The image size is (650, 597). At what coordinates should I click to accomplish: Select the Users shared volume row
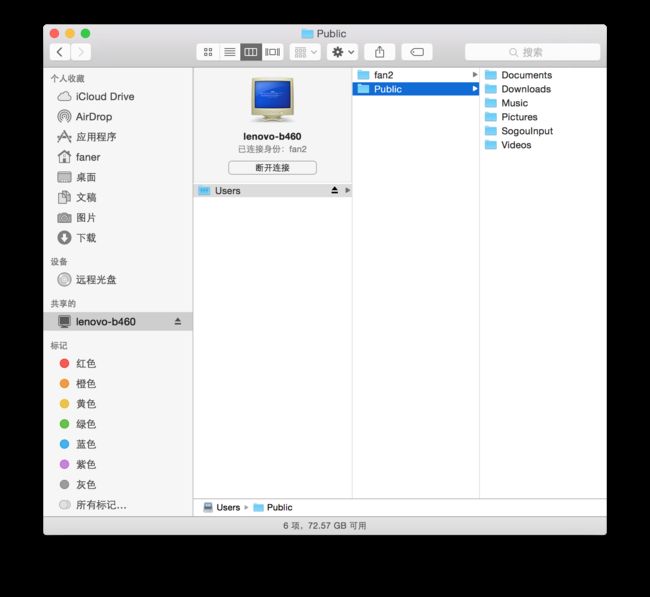(x=272, y=191)
